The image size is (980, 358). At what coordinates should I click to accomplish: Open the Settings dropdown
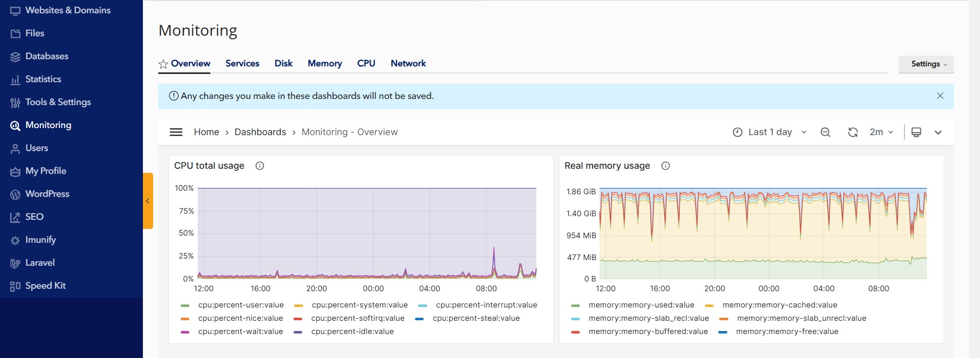(x=926, y=64)
